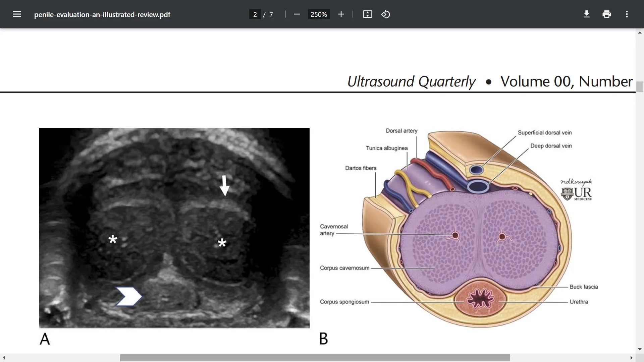Toggle fit-to-page view
Image resolution: width=644 pixels, height=362 pixels.
click(367, 14)
